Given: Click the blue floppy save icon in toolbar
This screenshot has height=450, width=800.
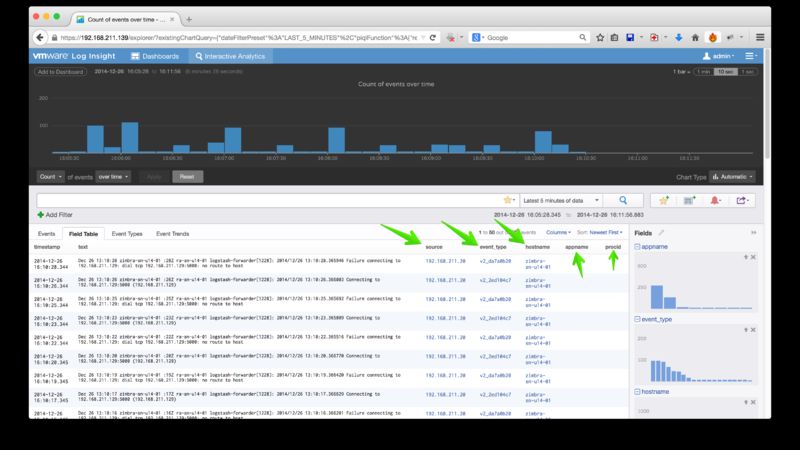Looking at the screenshot, I should tap(630, 37).
